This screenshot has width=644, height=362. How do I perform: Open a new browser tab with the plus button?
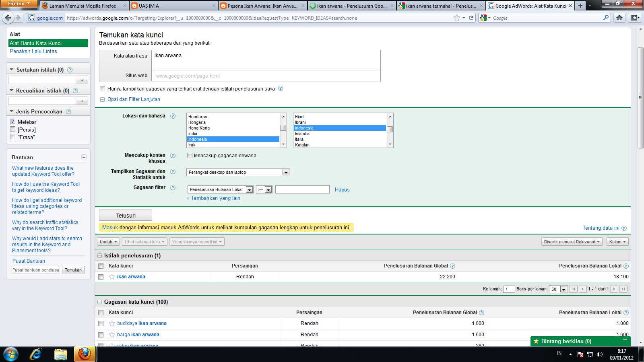coord(580,6)
